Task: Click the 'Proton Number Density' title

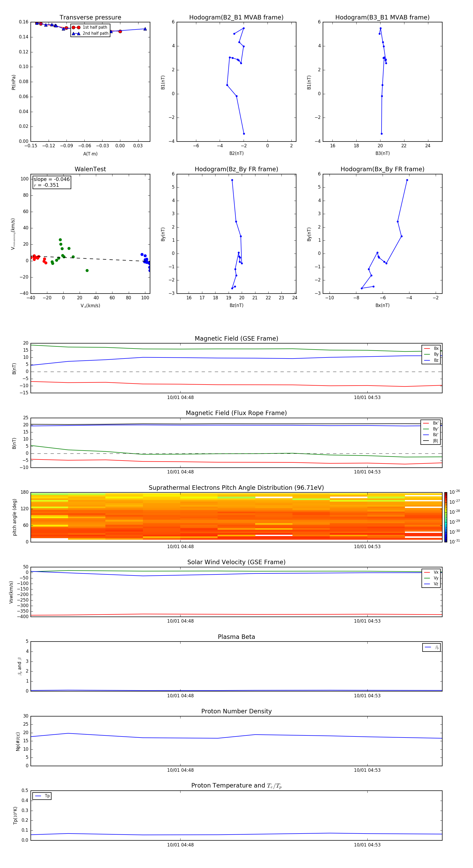Action: [x=236, y=711]
